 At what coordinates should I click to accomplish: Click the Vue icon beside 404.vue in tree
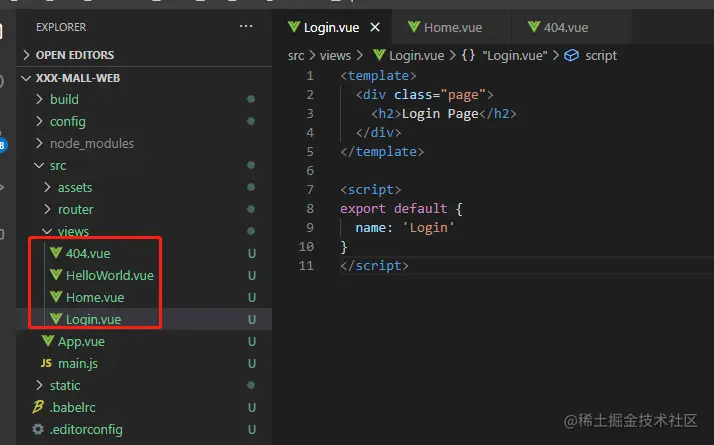coord(56,253)
